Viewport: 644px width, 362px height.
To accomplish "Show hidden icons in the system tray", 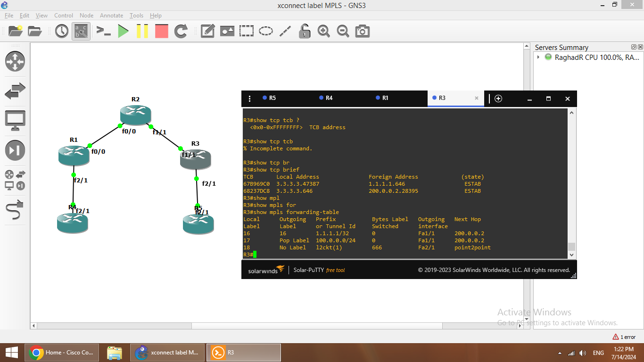I will (x=561, y=352).
